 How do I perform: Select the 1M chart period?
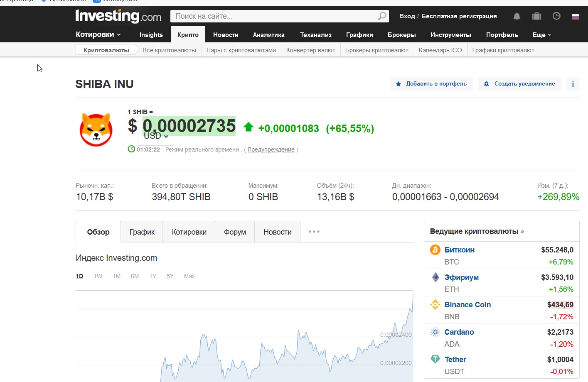point(116,276)
